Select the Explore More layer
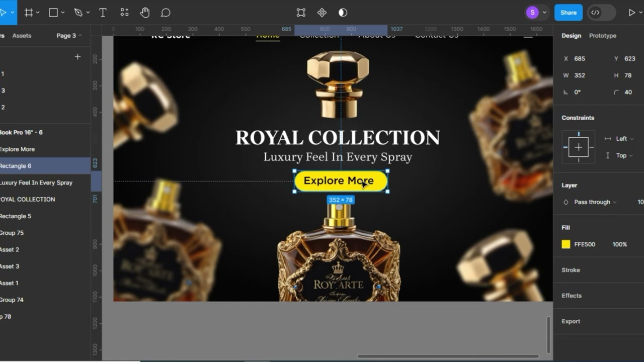The image size is (644, 362). tap(45, 149)
